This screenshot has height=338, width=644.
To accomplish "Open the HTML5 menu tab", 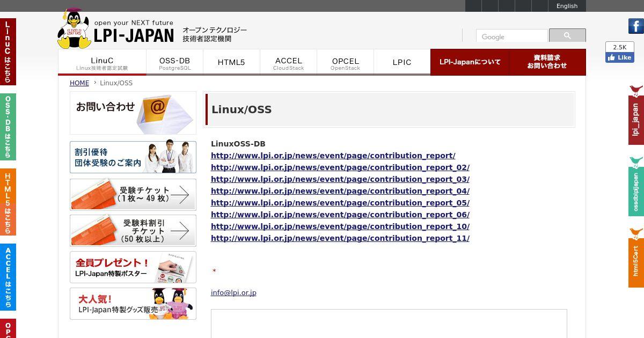I will point(231,62).
